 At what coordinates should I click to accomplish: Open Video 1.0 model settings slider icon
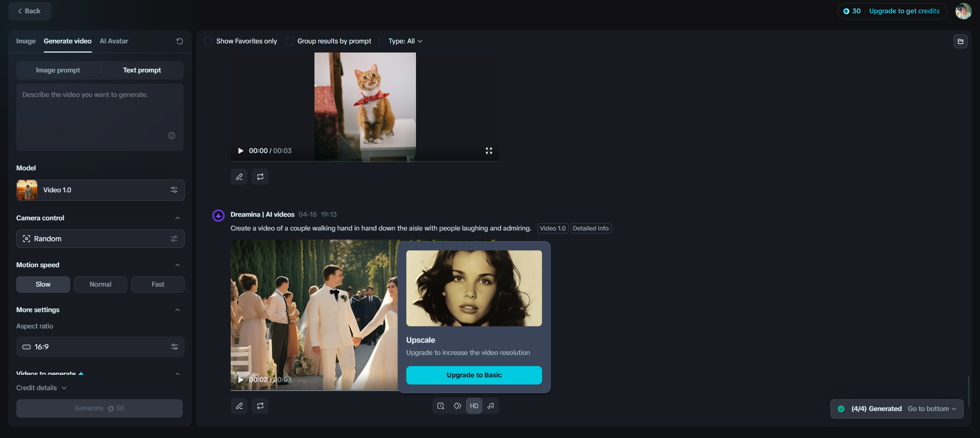coord(174,190)
